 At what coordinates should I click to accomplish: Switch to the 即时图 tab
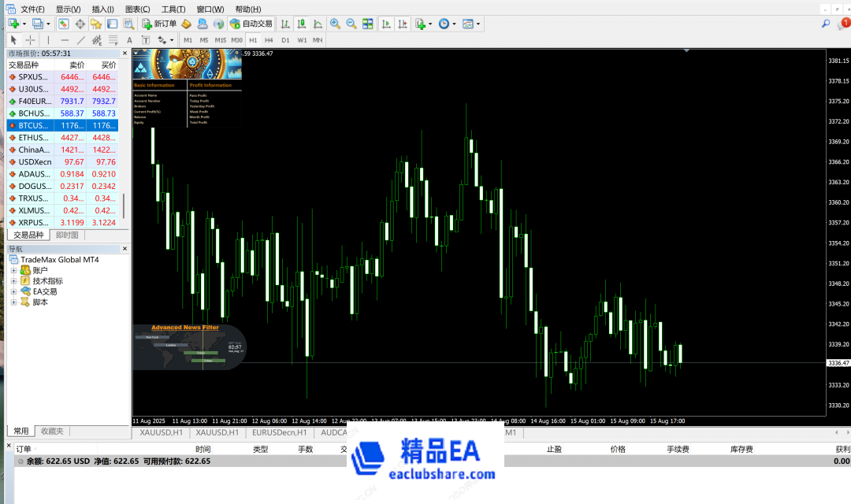pos(67,235)
